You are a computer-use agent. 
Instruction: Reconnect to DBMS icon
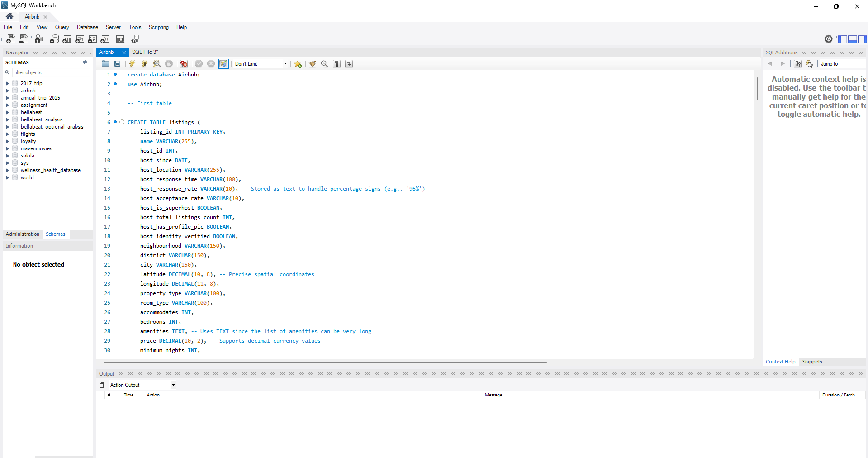[x=135, y=39]
